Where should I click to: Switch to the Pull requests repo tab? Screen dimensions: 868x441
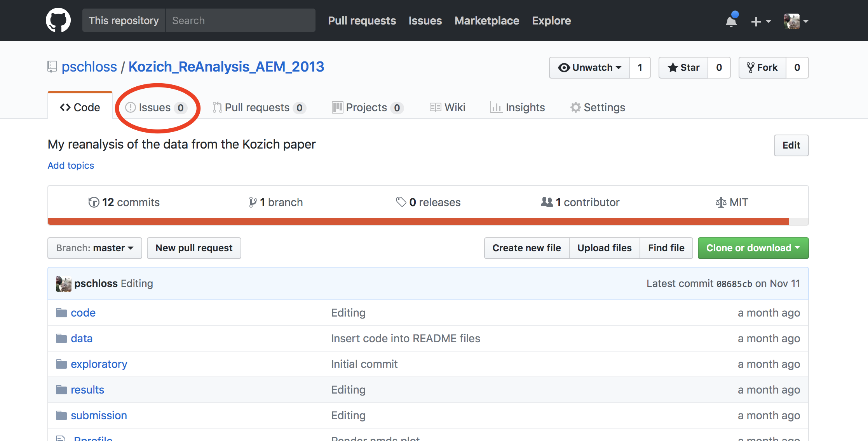[x=259, y=107]
